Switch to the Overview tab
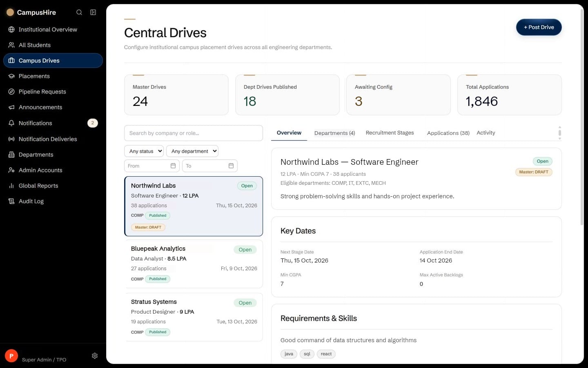 click(x=289, y=133)
